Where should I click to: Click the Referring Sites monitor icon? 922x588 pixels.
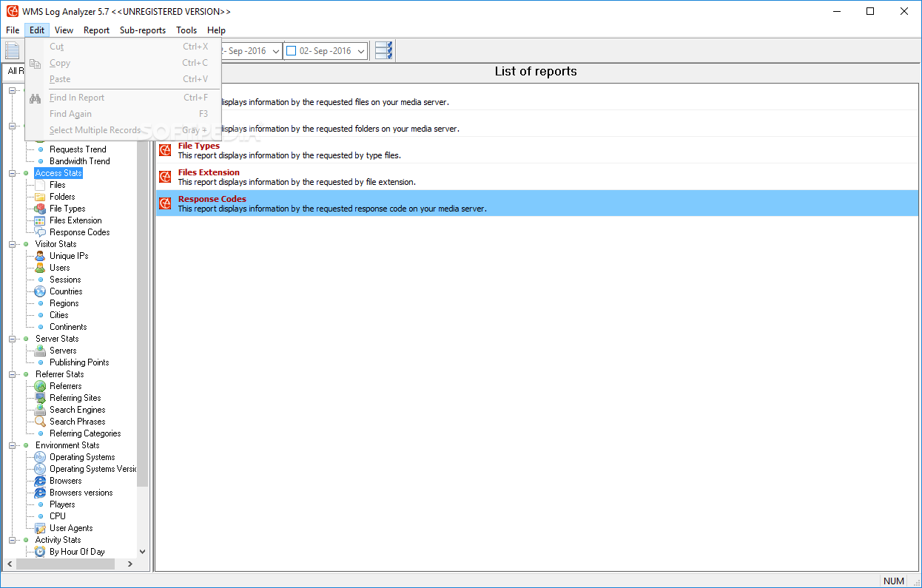coord(40,398)
